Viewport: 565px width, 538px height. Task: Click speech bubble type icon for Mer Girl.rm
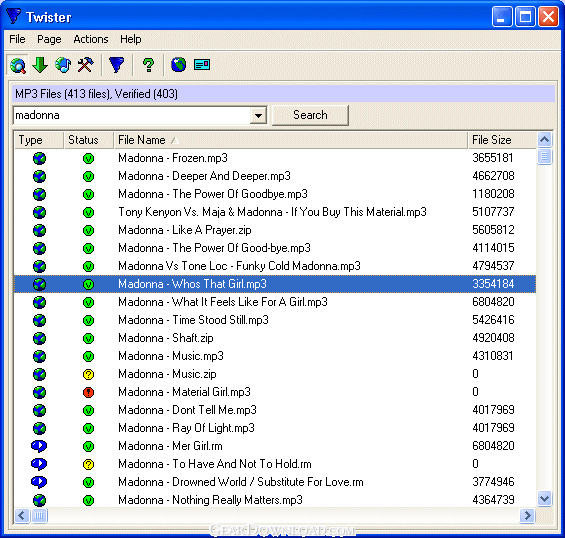(x=39, y=446)
